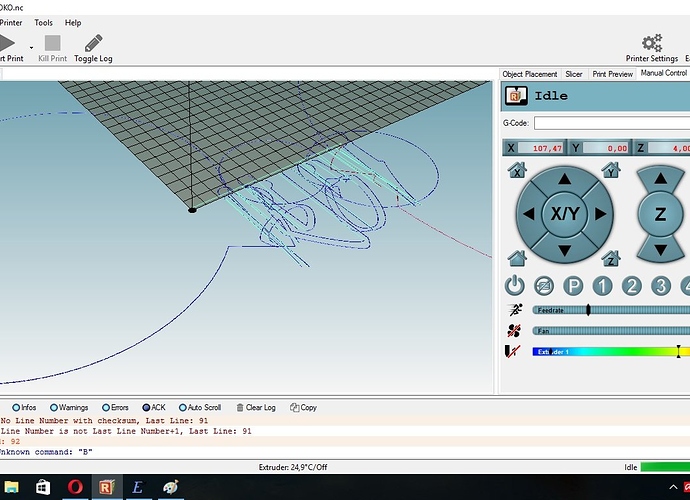Move X axis right with arrow
690x500 pixels.
[601, 214]
